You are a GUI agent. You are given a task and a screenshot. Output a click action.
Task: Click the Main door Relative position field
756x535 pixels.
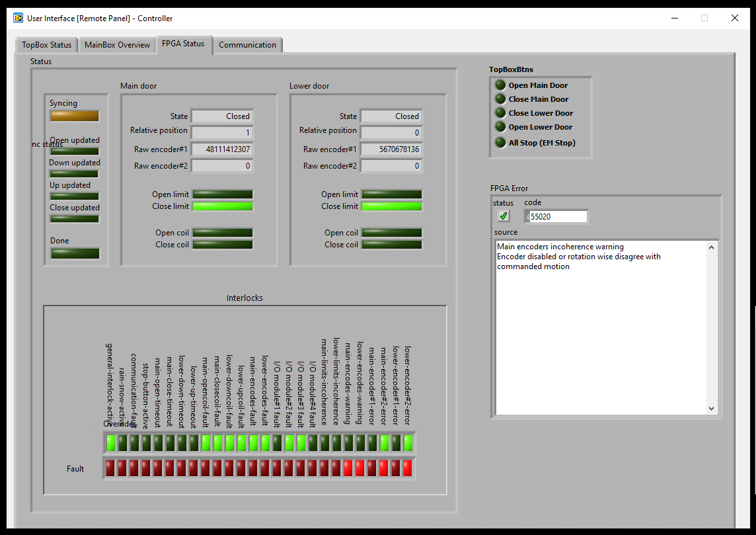click(x=223, y=133)
